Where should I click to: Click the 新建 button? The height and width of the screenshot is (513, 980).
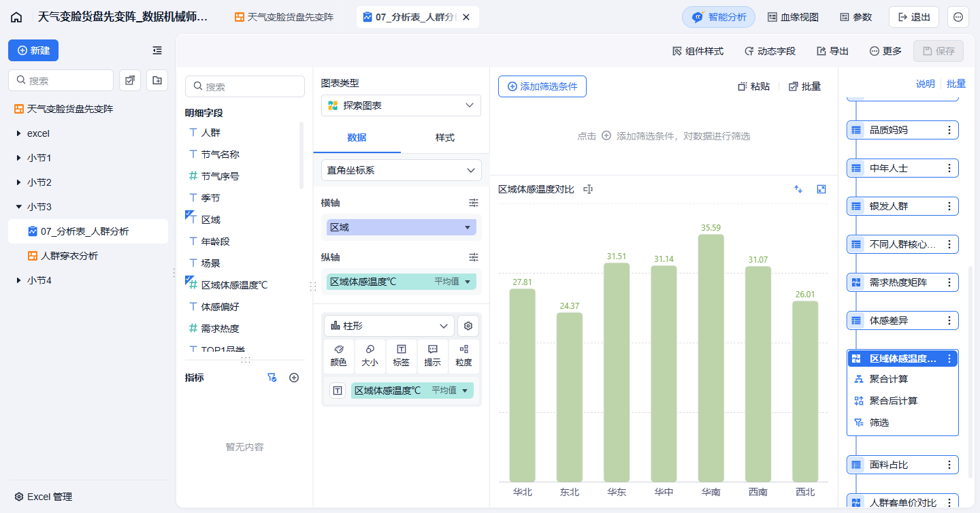pyautogui.click(x=33, y=50)
